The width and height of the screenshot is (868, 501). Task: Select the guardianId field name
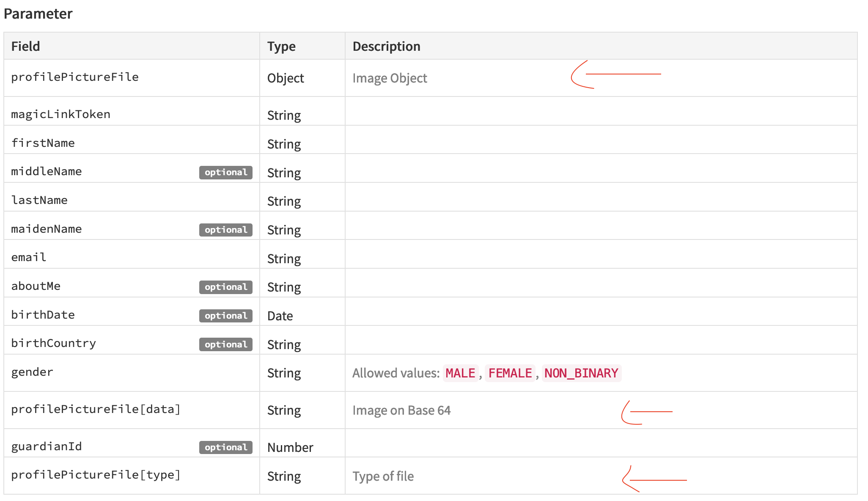[46, 446]
